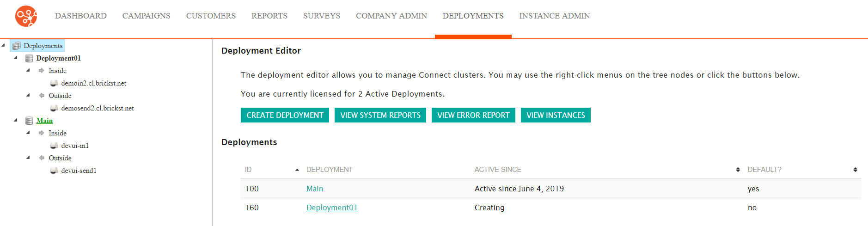Image resolution: width=868 pixels, height=226 pixels.
Task: Click the Create Deployment button
Action: coord(285,115)
